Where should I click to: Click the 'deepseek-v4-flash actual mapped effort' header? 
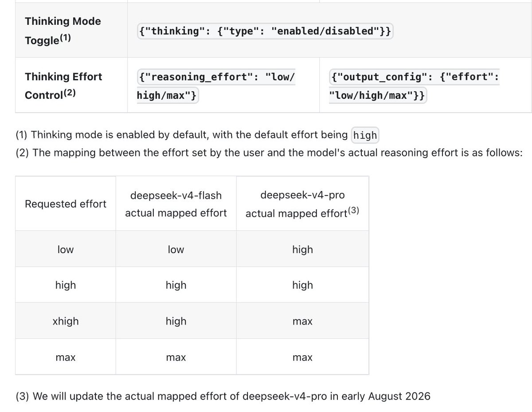tap(176, 204)
